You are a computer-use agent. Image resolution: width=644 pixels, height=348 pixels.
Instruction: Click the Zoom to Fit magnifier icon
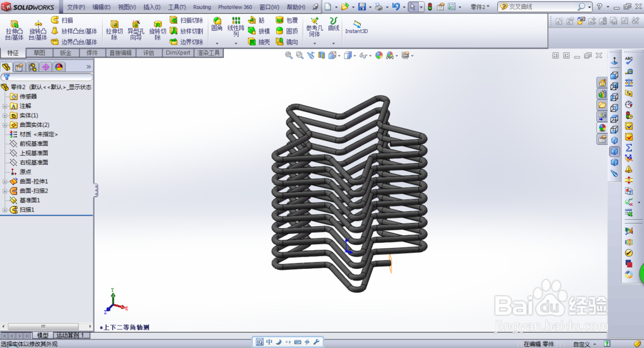point(289,55)
